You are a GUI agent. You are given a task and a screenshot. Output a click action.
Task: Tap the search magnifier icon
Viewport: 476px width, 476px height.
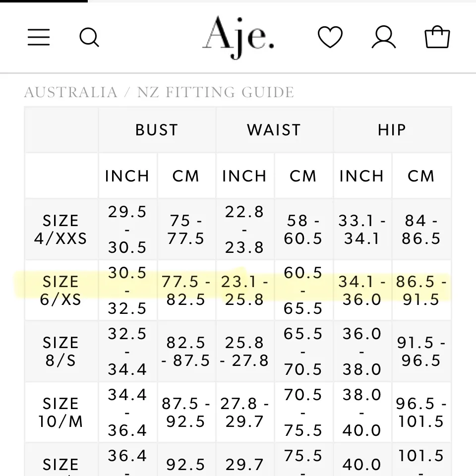89,37
